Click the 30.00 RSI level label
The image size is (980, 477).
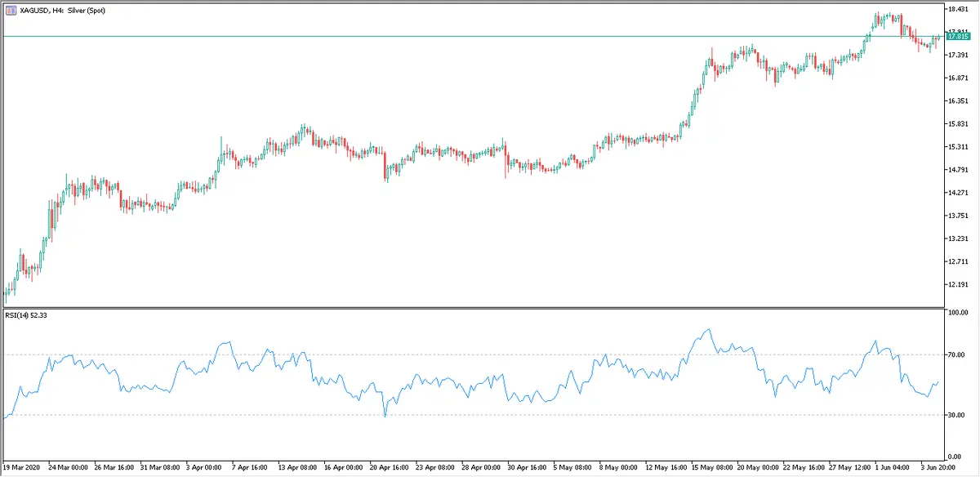click(x=957, y=415)
